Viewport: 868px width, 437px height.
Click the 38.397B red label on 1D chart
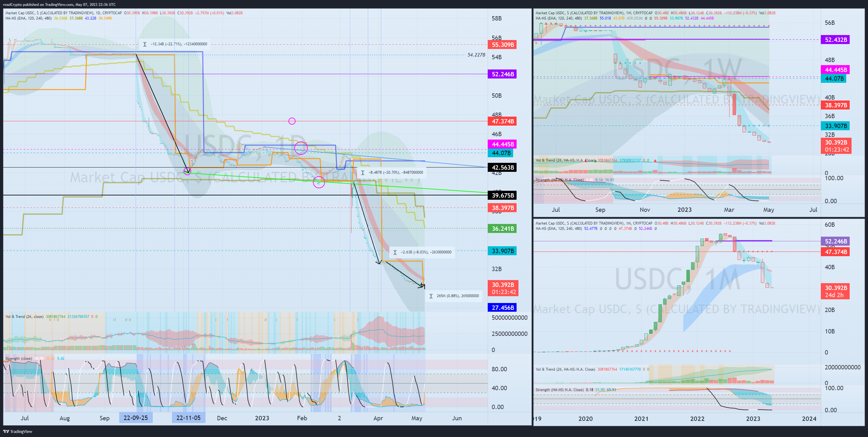click(502, 208)
